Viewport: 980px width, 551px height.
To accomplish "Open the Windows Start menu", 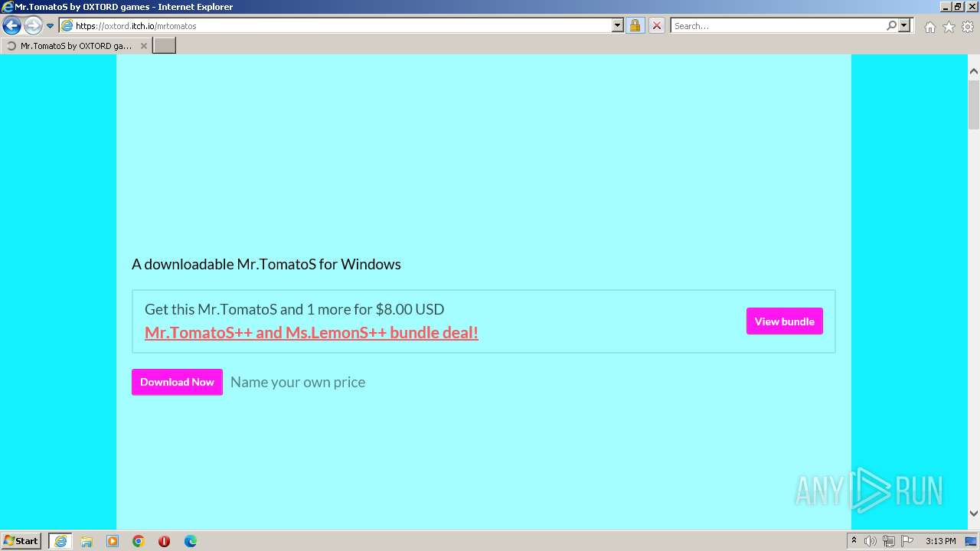I will [21, 540].
